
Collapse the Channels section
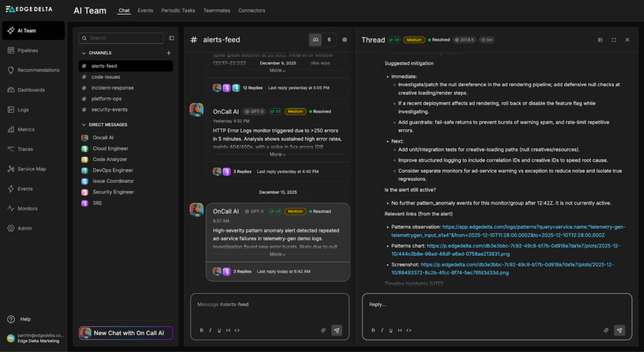[x=84, y=54]
